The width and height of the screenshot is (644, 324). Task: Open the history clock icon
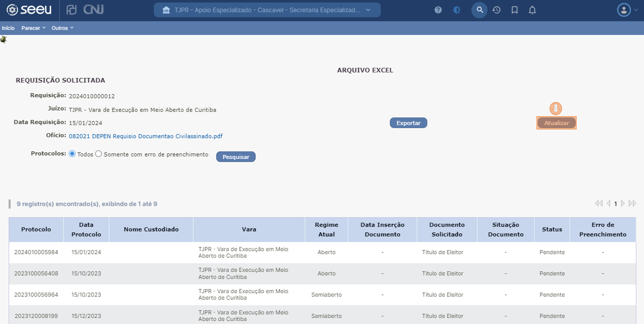coord(496,10)
